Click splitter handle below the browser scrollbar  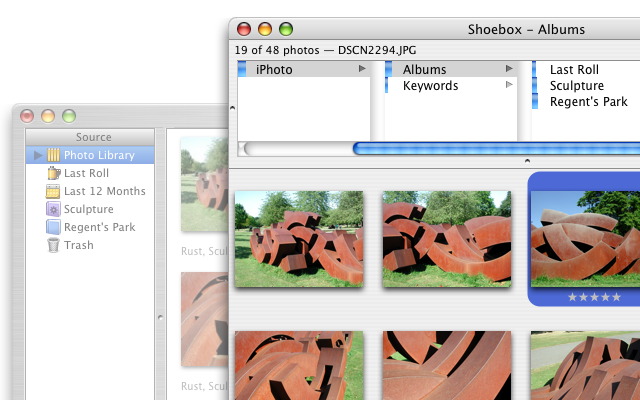tap(527, 161)
